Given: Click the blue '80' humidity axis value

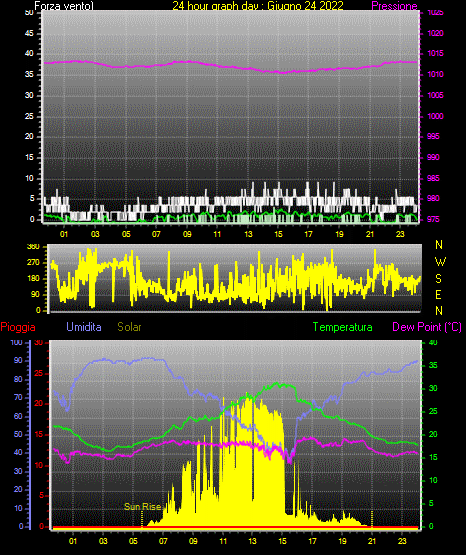Looking at the screenshot, I should pos(18,379).
